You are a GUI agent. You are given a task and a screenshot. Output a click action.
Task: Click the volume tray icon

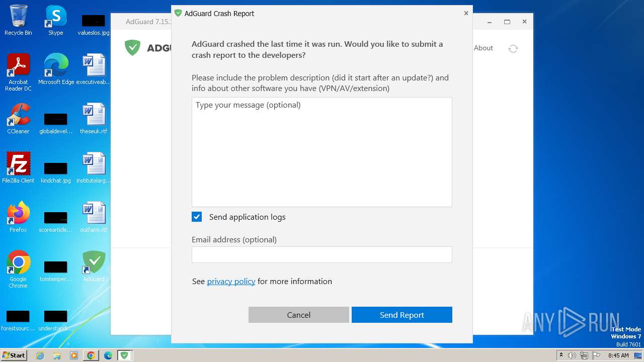pyautogui.click(x=572, y=355)
